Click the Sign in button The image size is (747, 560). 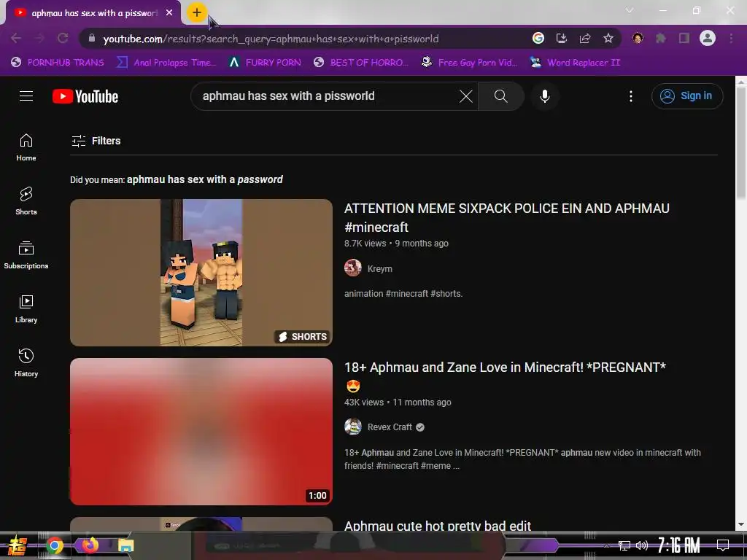(x=687, y=96)
